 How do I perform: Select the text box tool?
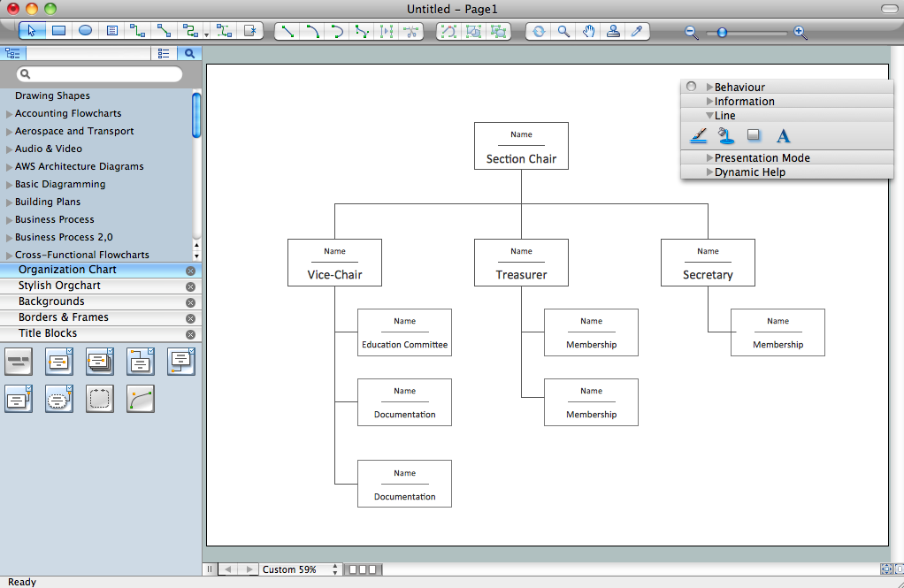click(112, 31)
